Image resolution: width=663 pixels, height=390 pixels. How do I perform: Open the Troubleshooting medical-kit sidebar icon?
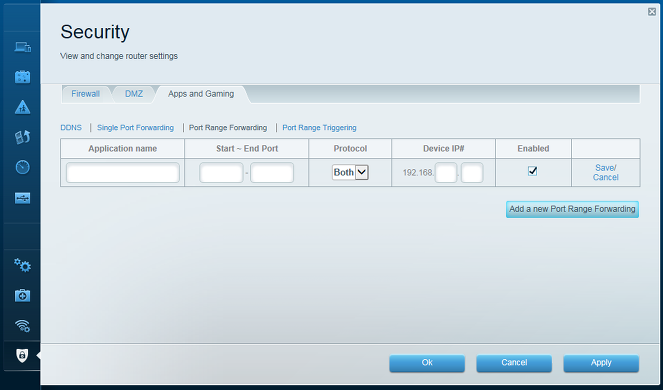click(x=22, y=295)
